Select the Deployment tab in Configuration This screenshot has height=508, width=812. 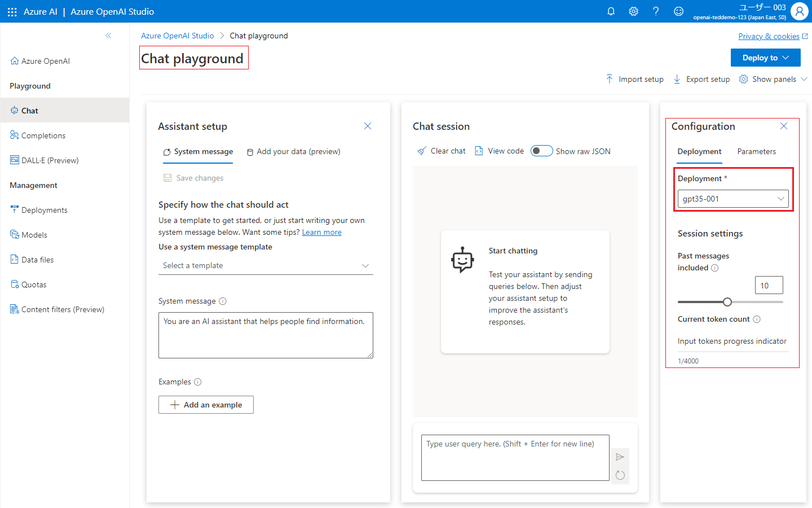coord(699,151)
